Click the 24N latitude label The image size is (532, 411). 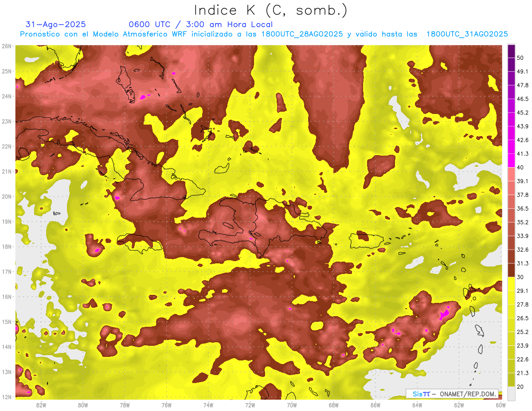(x=7, y=96)
